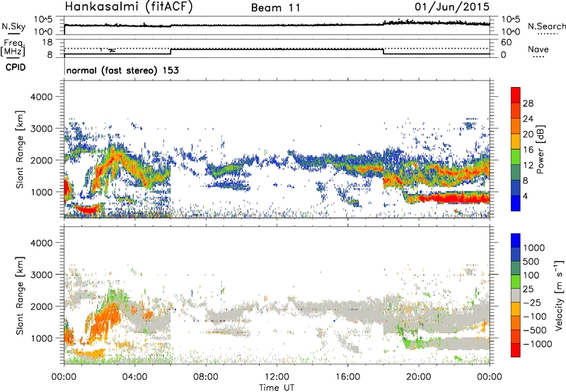Click 'Slant Range [km]' label of power panel

click(20, 149)
